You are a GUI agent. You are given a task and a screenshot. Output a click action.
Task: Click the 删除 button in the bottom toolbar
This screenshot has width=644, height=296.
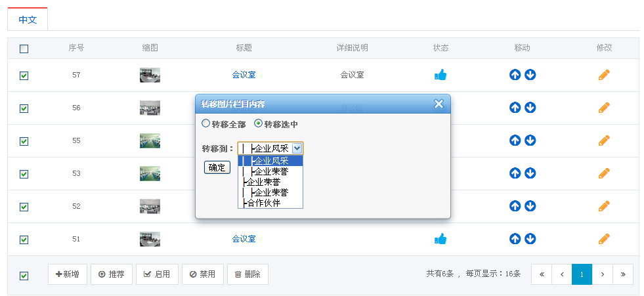tap(247, 274)
